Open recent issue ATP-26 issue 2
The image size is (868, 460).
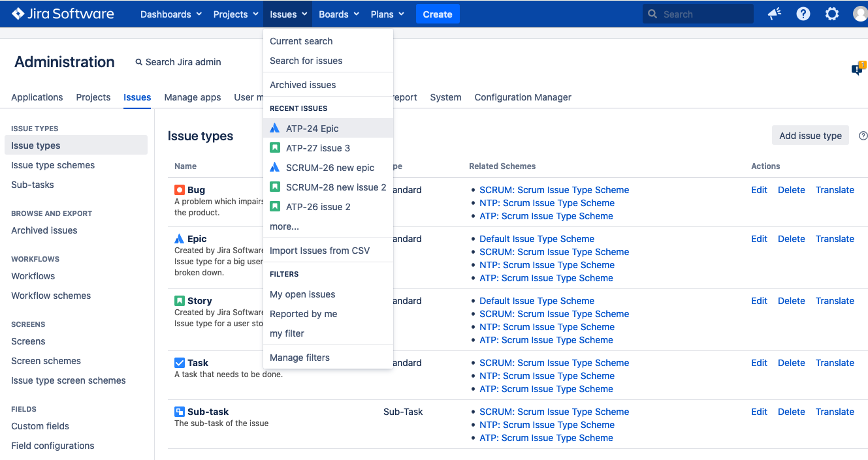(x=328, y=207)
